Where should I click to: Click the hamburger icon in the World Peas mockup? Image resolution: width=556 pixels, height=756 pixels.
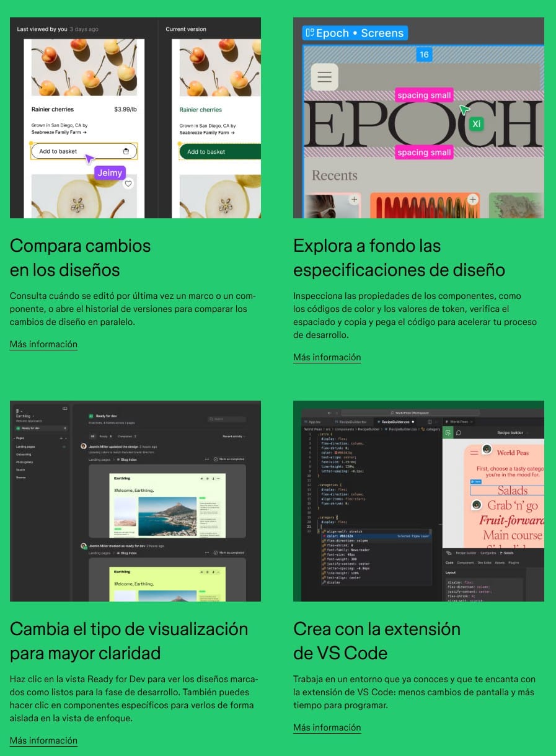click(x=474, y=453)
